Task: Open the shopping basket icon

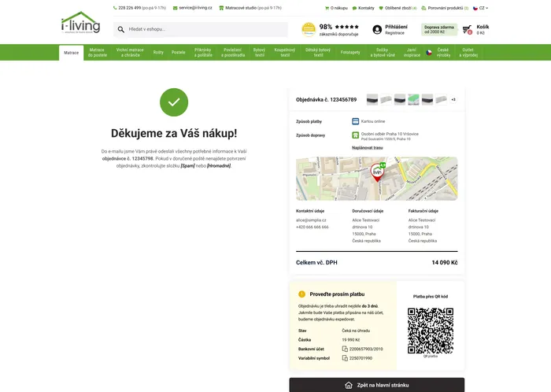Action: [468, 29]
